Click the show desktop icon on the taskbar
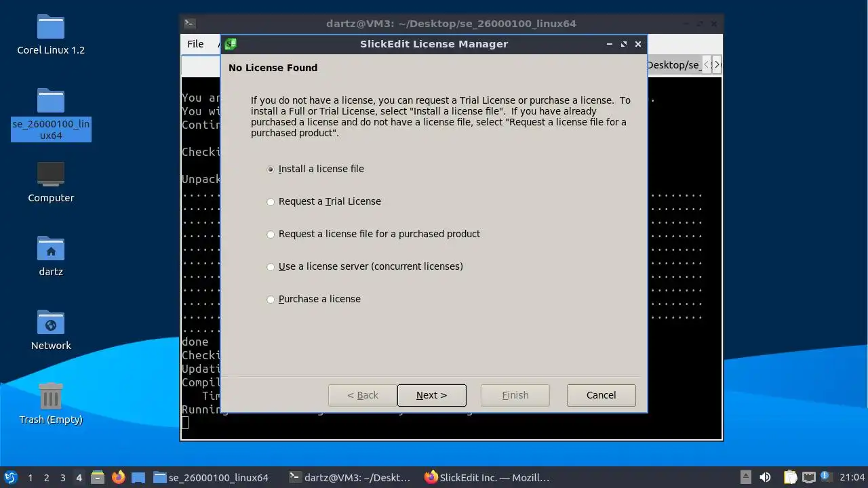Viewport: 868px width, 488px height. click(138, 477)
